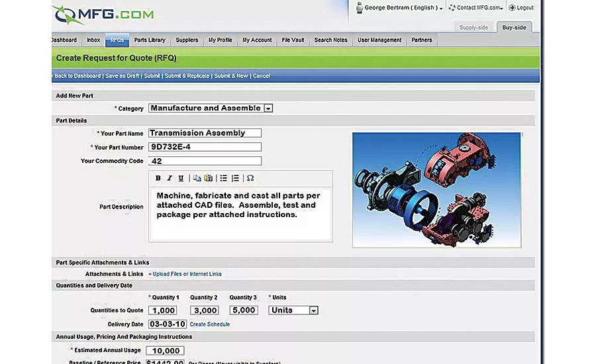The width and height of the screenshot is (596, 364).
Task: Open the Partners tab
Action: pos(422,40)
